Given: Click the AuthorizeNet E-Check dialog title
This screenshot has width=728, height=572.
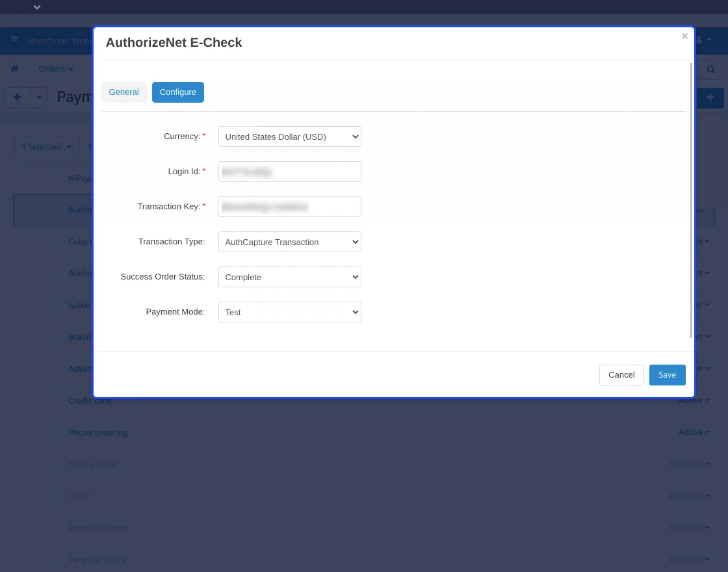Looking at the screenshot, I should point(174,42).
